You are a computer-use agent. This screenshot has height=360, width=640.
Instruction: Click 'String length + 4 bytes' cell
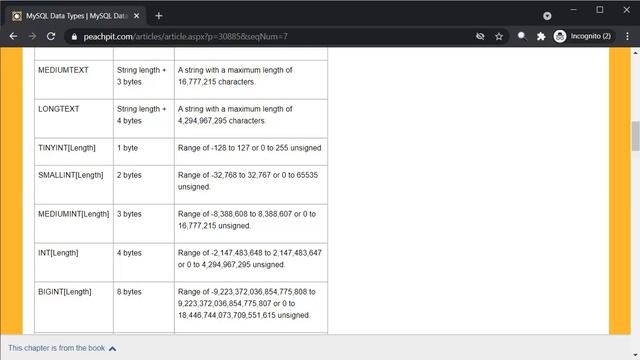pos(144,118)
